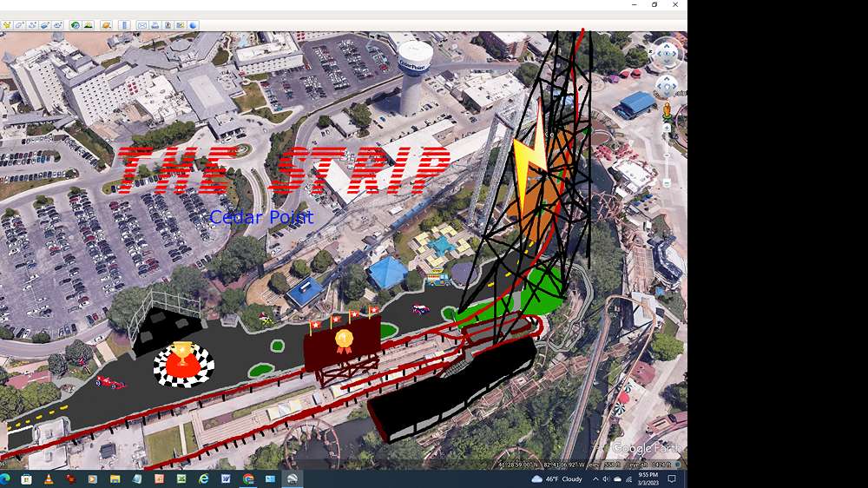868x488 pixels.
Task: Click the Print icon in toolbar
Action: pos(155,25)
